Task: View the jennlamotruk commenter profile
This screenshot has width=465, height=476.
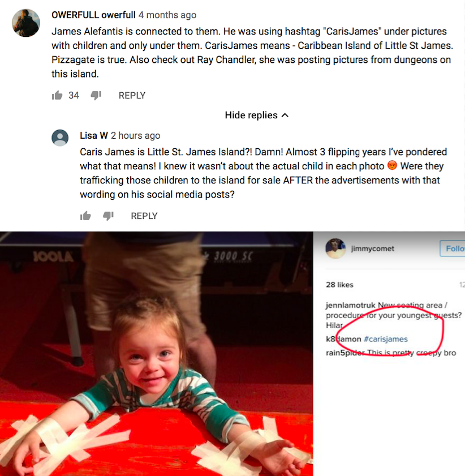Action: 351,305
